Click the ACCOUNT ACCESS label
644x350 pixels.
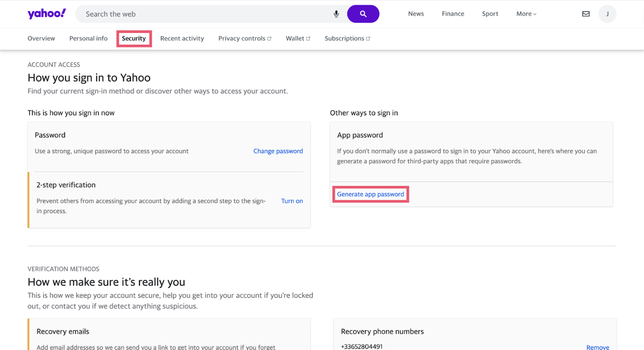click(54, 64)
